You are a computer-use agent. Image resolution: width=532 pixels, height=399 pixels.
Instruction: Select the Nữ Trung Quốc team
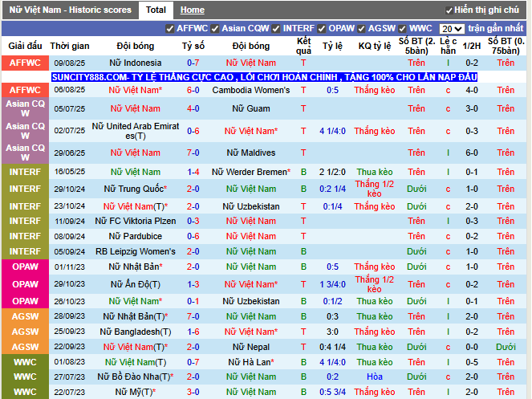pos(135,189)
